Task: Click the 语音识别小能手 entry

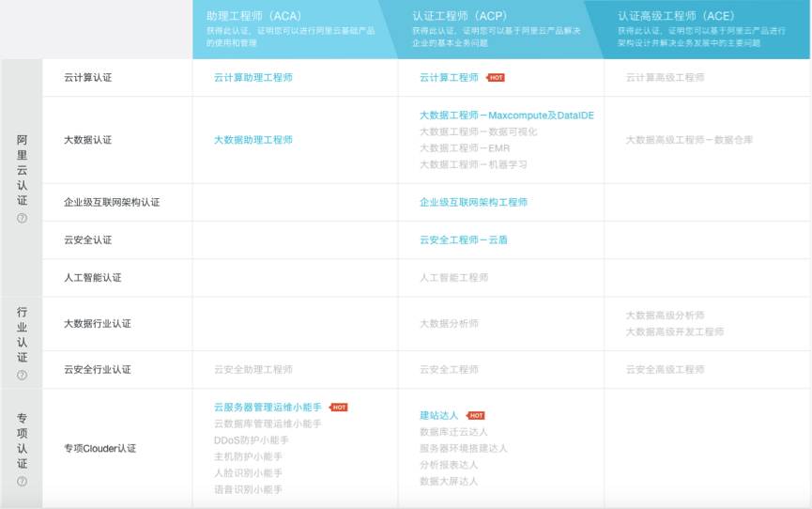Action: [248, 490]
